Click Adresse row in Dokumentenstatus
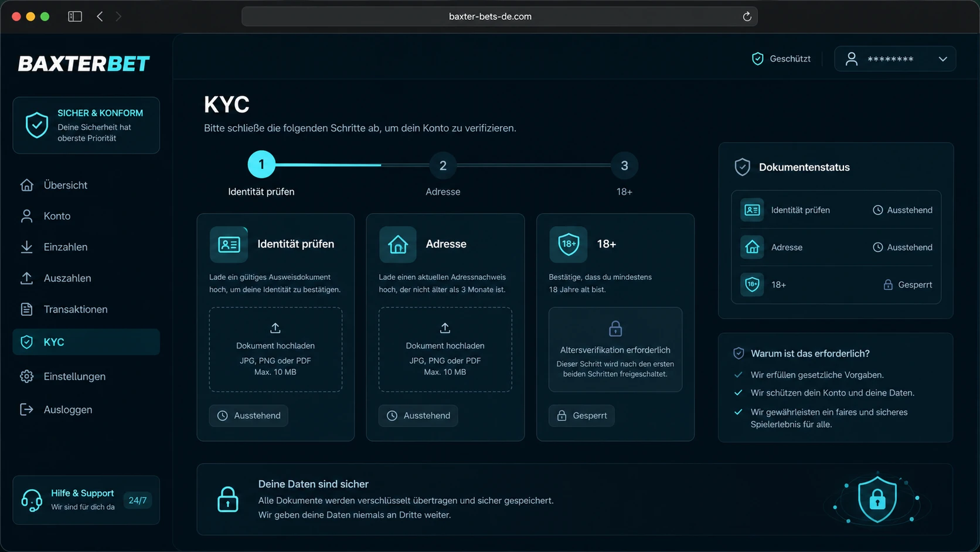980x552 pixels. pos(836,248)
